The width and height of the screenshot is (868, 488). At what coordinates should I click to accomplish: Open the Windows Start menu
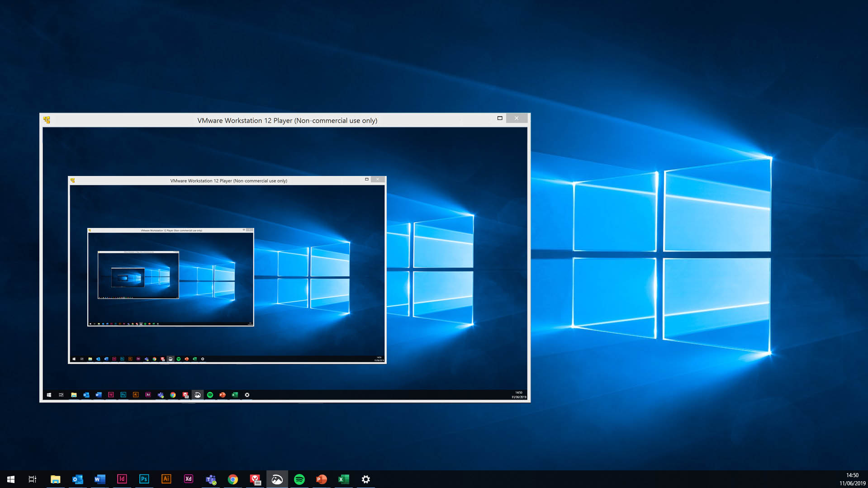point(10,479)
